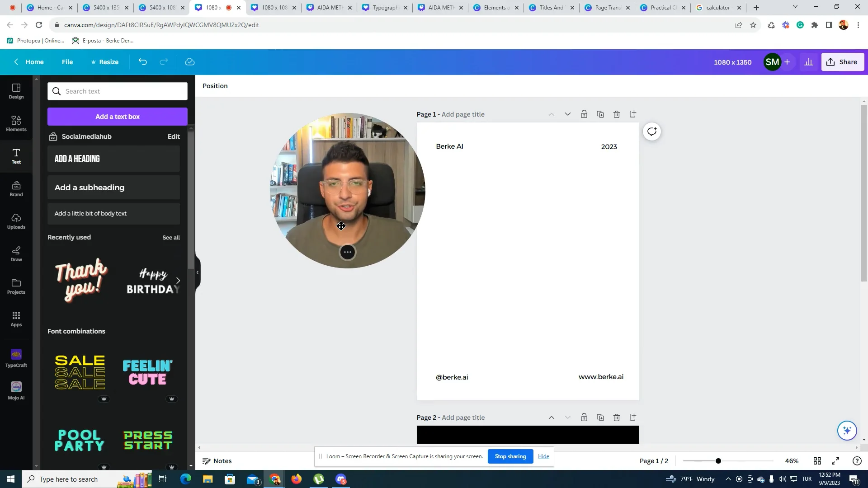Open Chrome tab search dropdown
The width and height of the screenshot is (868, 488).
click(x=795, y=7)
